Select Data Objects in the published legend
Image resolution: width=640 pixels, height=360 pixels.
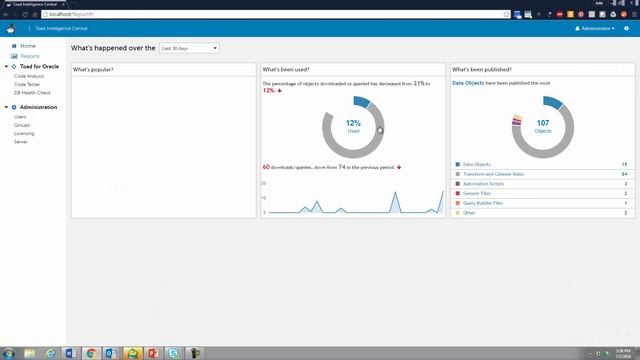[x=477, y=164]
